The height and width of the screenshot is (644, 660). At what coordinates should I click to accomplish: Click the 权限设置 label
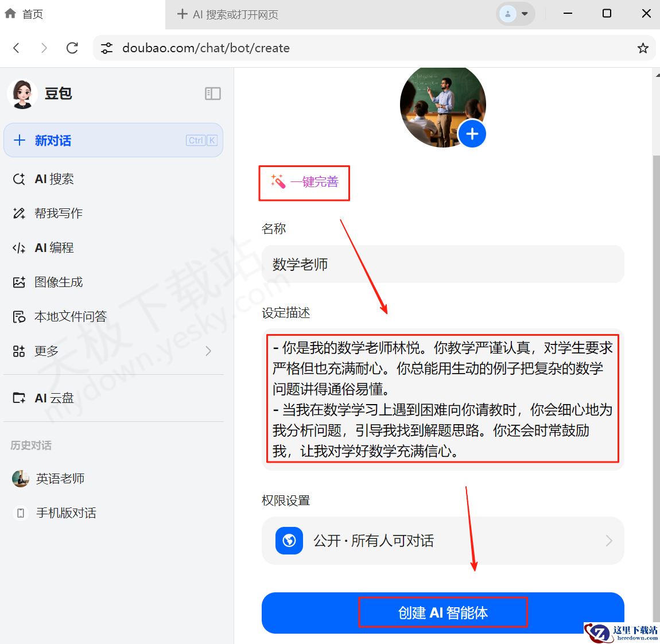click(286, 501)
